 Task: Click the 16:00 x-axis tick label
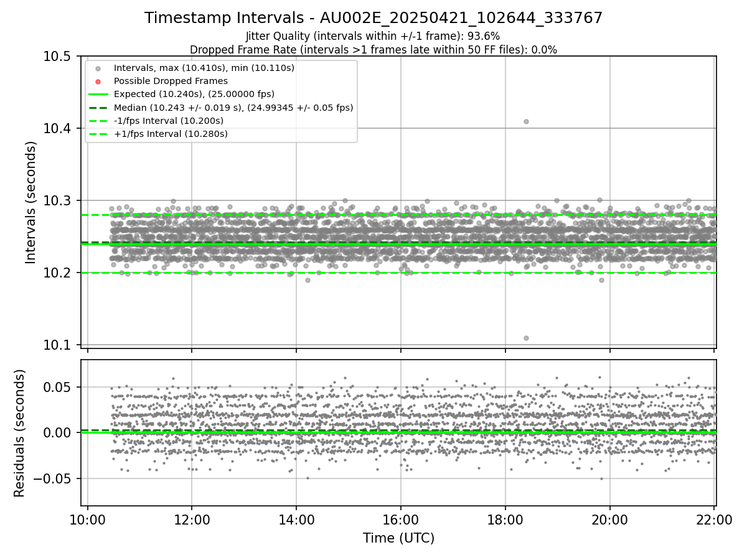click(x=401, y=520)
